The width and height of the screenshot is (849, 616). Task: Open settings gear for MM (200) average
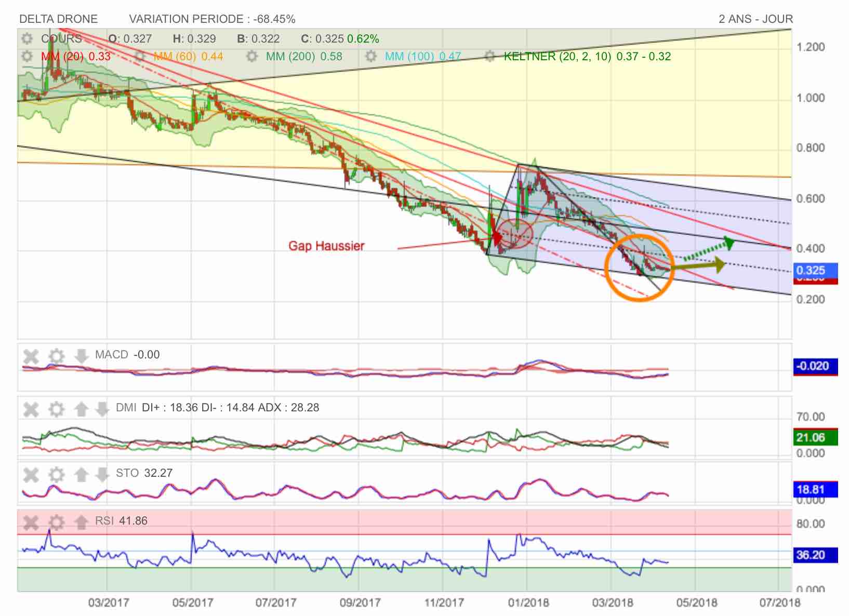coord(252,56)
